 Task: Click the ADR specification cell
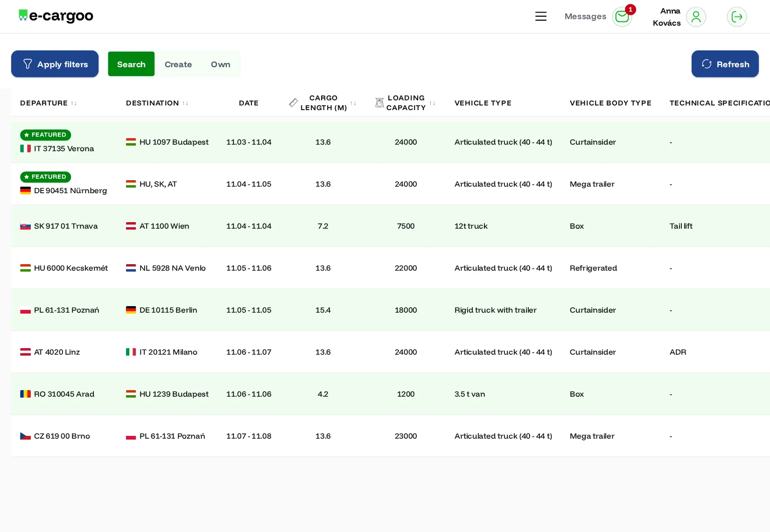pos(678,352)
